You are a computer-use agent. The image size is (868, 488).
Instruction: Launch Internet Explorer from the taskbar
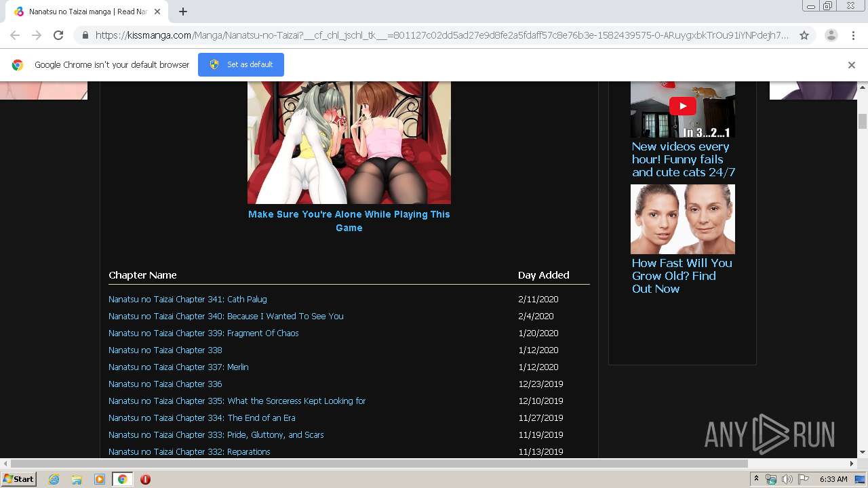point(54,479)
